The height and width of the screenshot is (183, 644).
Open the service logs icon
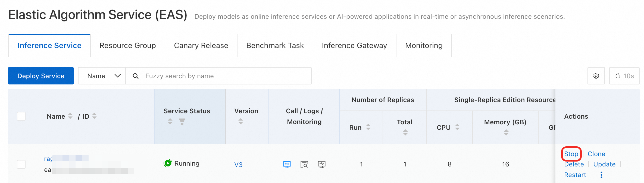tap(304, 164)
